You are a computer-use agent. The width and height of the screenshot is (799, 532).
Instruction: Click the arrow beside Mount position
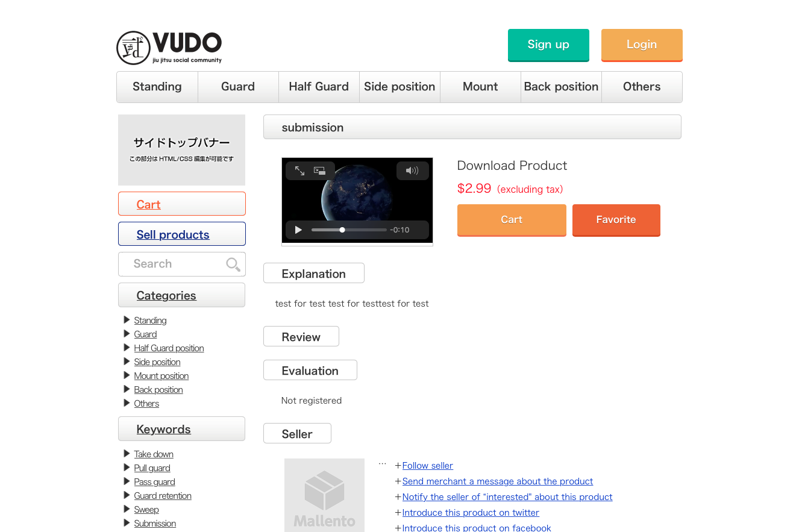tap(127, 375)
